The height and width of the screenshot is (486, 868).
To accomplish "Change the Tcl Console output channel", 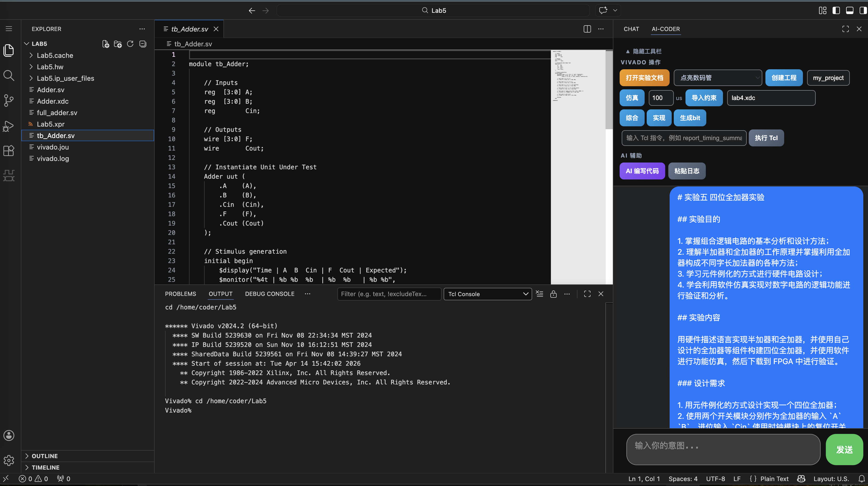I will (488, 294).
